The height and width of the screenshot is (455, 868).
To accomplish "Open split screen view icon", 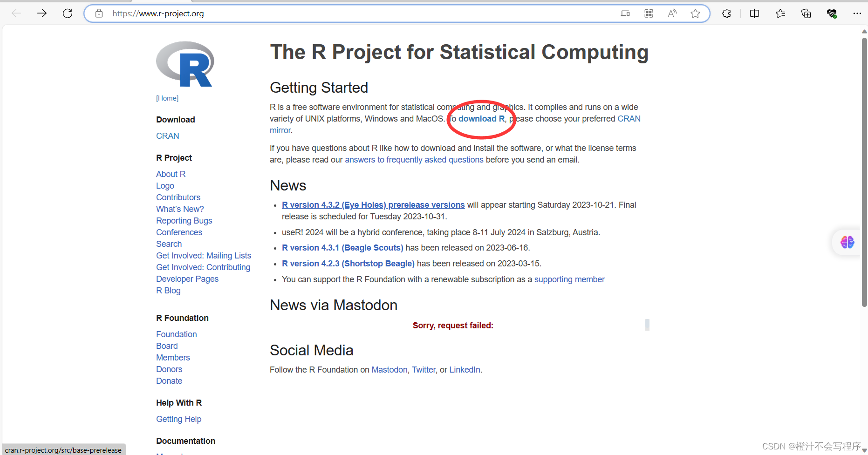I will [754, 14].
